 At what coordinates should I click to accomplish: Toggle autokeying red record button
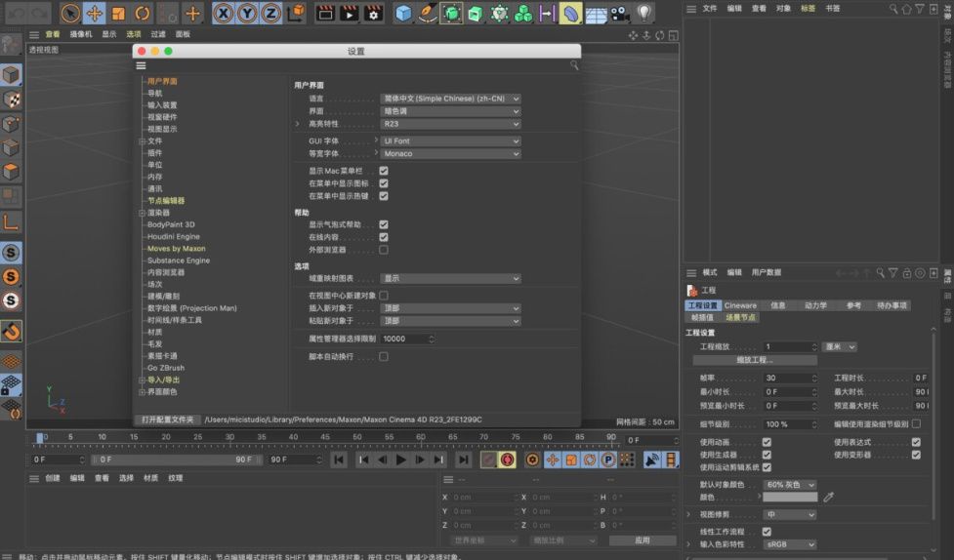508,460
